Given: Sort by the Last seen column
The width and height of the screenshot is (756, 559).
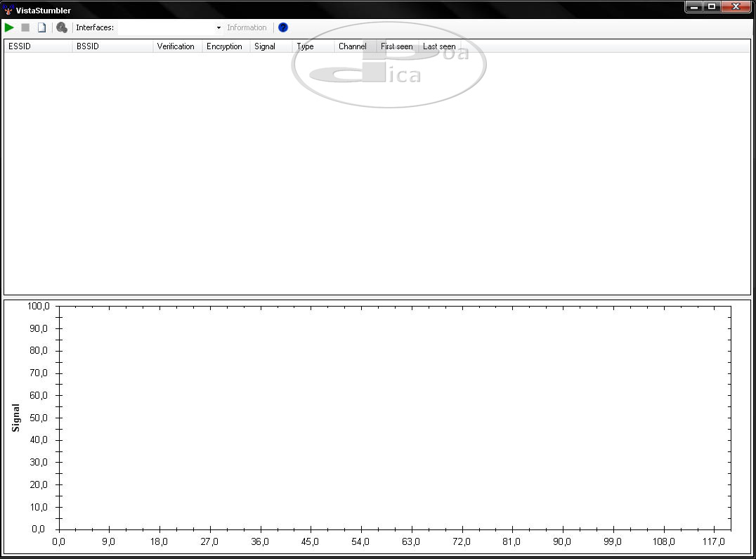Looking at the screenshot, I should click(x=440, y=46).
